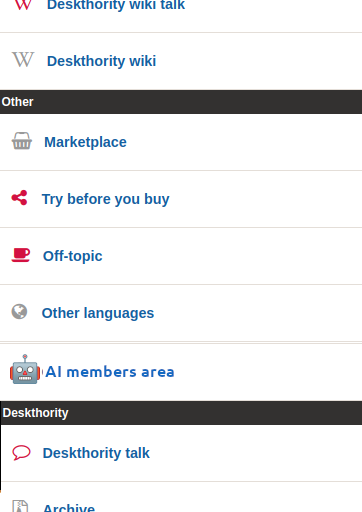Open the Marketplace forum link
362x512 pixels.
click(85, 142)
